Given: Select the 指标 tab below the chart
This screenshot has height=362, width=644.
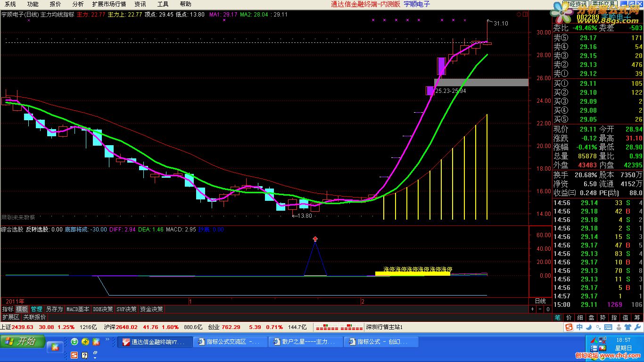Looking at the screenshot, I should click(8, 309).
